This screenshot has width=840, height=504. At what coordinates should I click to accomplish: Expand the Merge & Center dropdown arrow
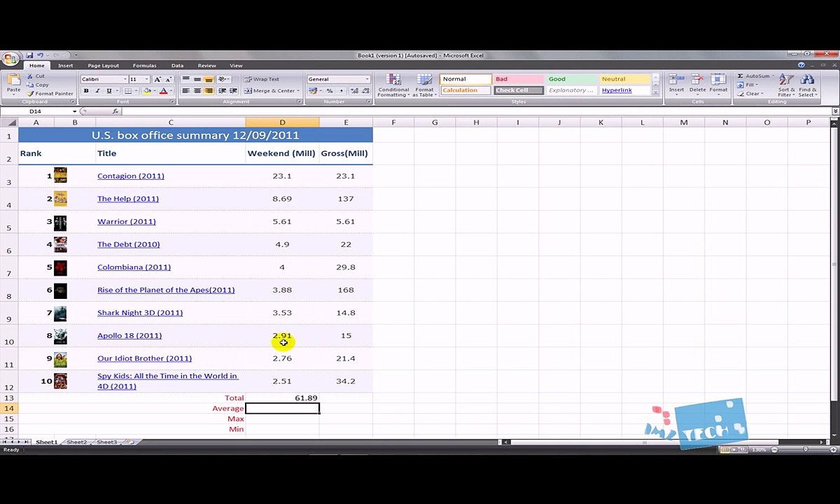pyautogui.click(x=298, y=91)
